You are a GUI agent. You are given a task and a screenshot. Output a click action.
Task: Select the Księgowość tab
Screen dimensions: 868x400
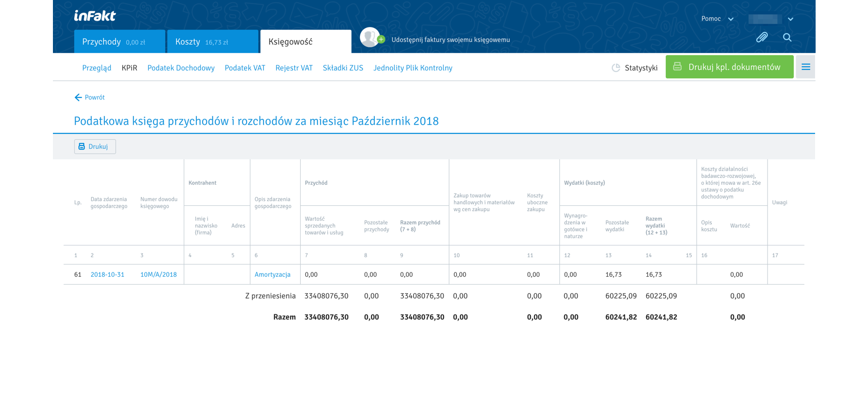(306, 41)
